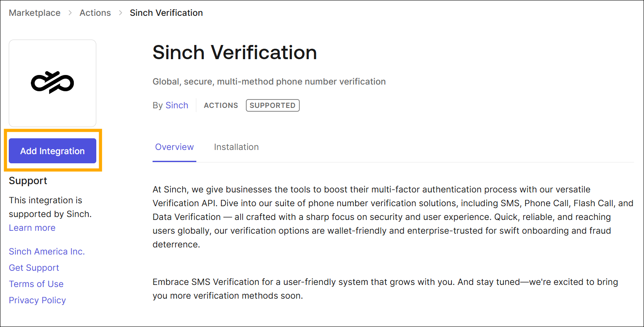Open Sinch America Inc. link
Image resolution: width=644 pixels, height=327 pixels.
(x=46, y=252)
